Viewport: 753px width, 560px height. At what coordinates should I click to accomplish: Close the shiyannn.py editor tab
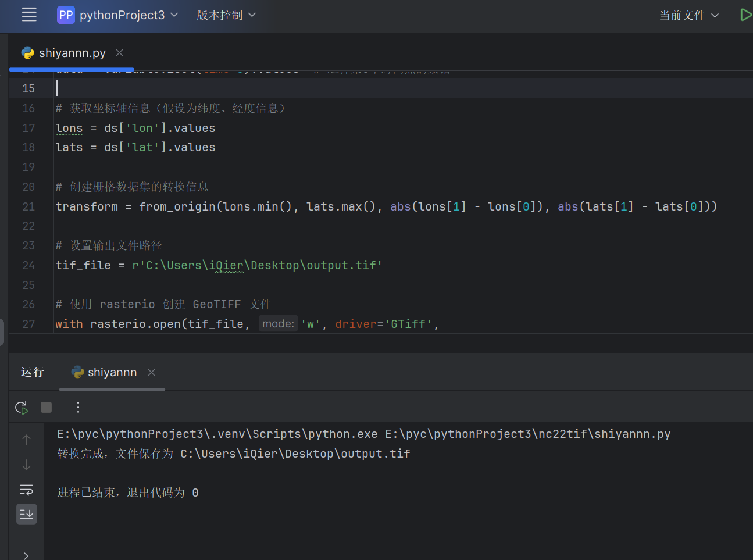coord(119,53)
